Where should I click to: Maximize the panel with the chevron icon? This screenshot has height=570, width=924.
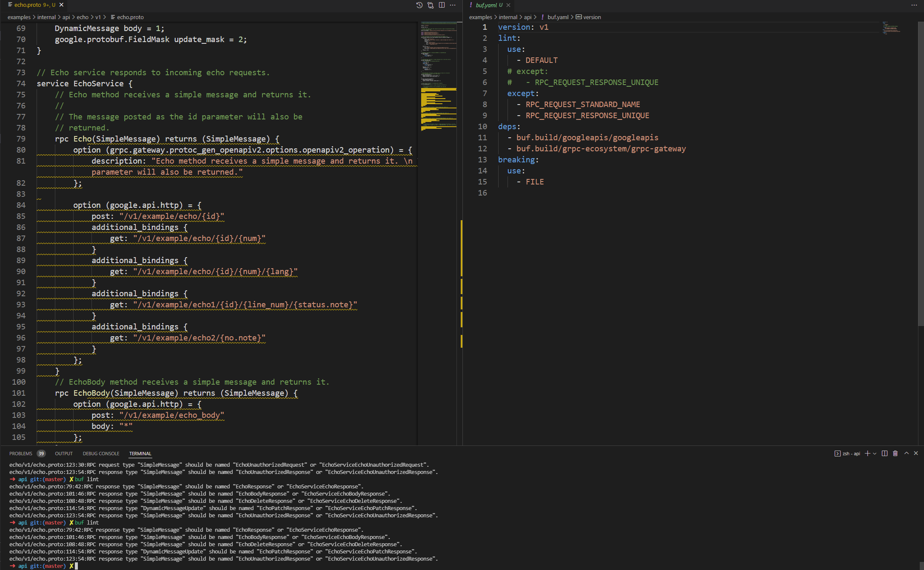tap(906, 454)
